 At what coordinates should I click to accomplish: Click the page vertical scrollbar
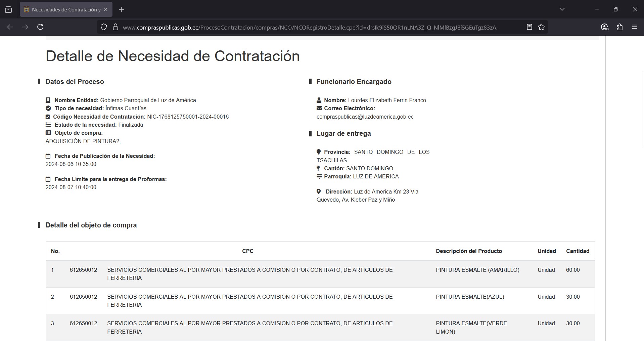click(x=643, y=109)
